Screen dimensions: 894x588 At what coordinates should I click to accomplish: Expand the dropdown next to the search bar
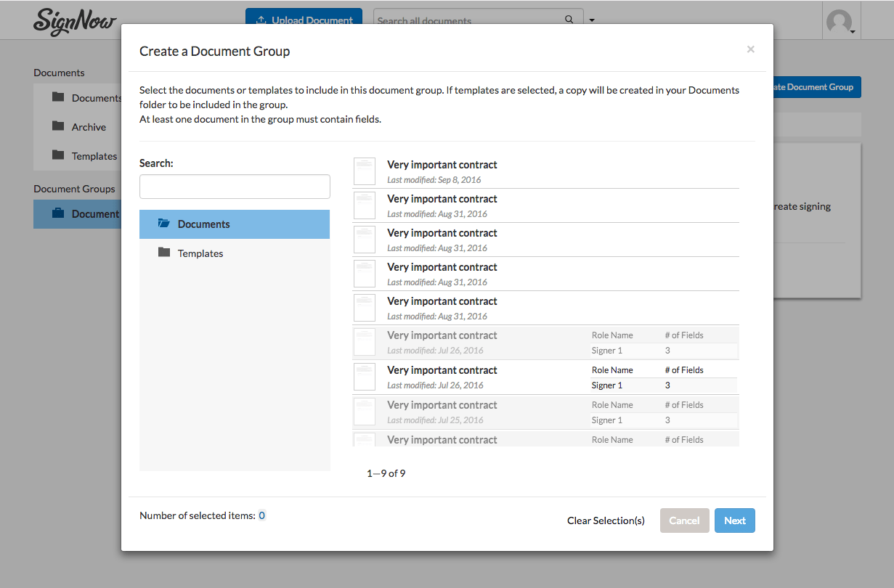point(592,20)
